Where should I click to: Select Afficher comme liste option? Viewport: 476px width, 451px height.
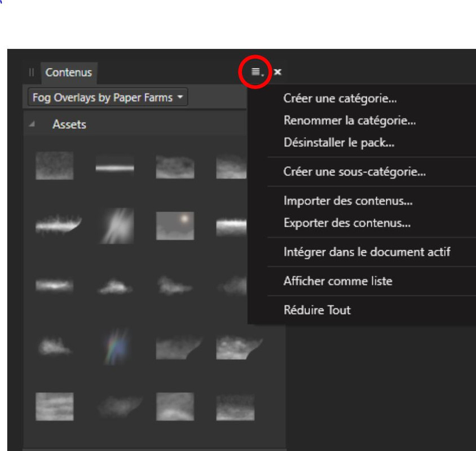pyautogui.click(x=338, y=281)
